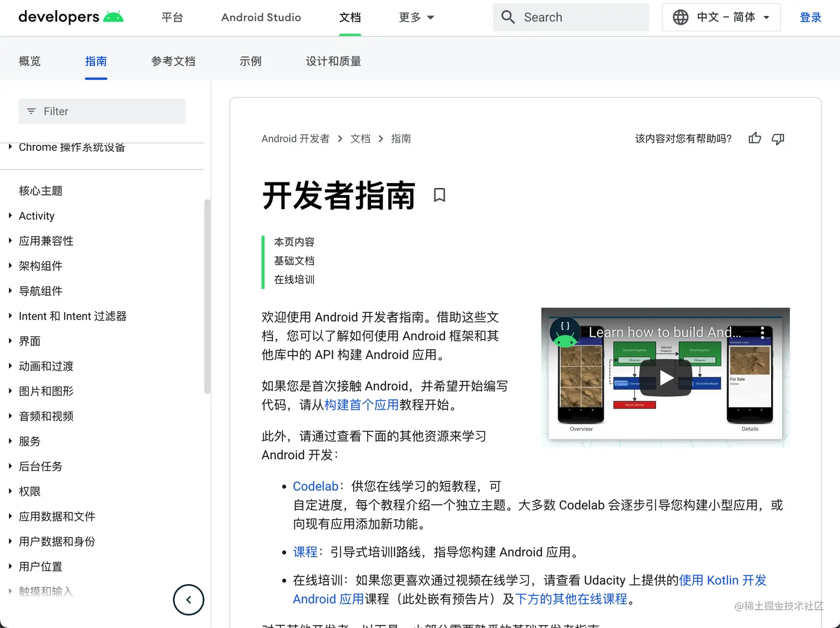This screenshot has width=840, height=628.
Task: Open the 使用 Kotlin 开发 Android 应用 link
Action: (x=722, y=580)
